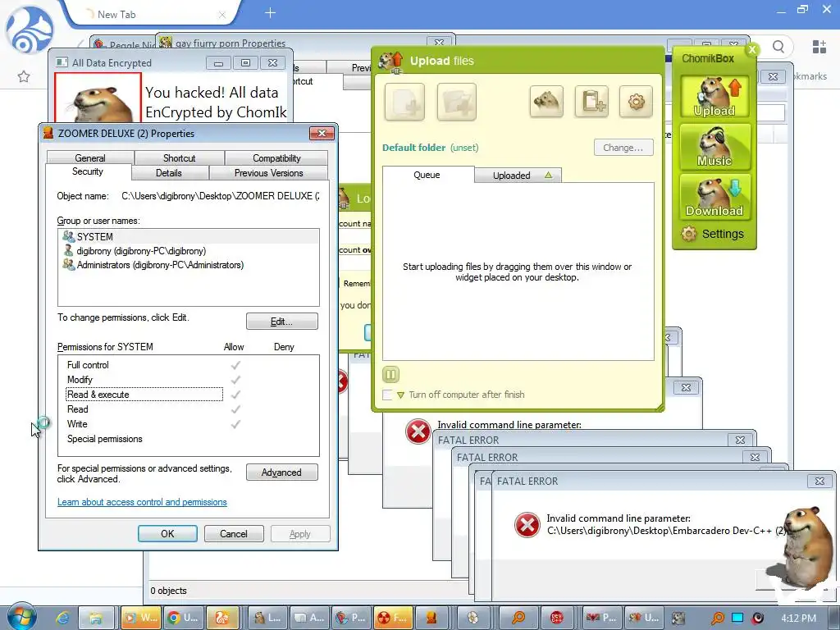
Task: Click Cancel in ZOOMER DELUXE Properties
Action: tap(234, 533)
